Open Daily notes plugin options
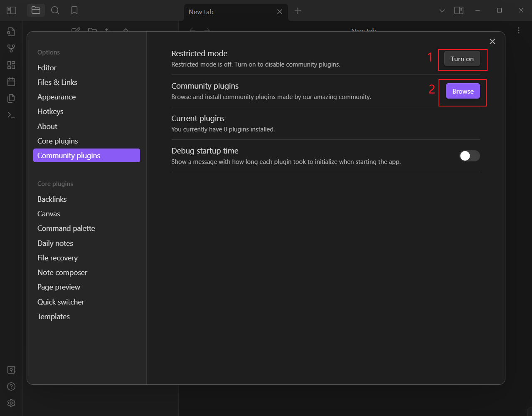This screenshot has height=416, width=532. tap(55, 243)
